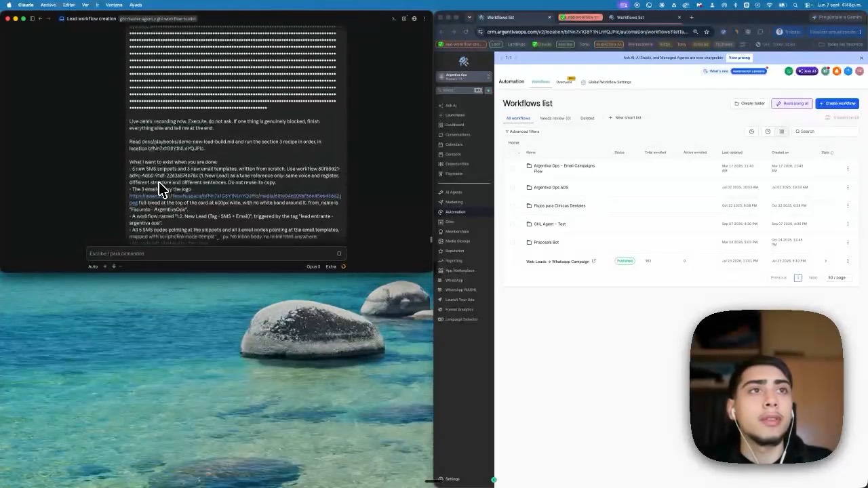Switch to the Needs review tab
Screen dimensions: 868x488
click(x=555, y=118)
